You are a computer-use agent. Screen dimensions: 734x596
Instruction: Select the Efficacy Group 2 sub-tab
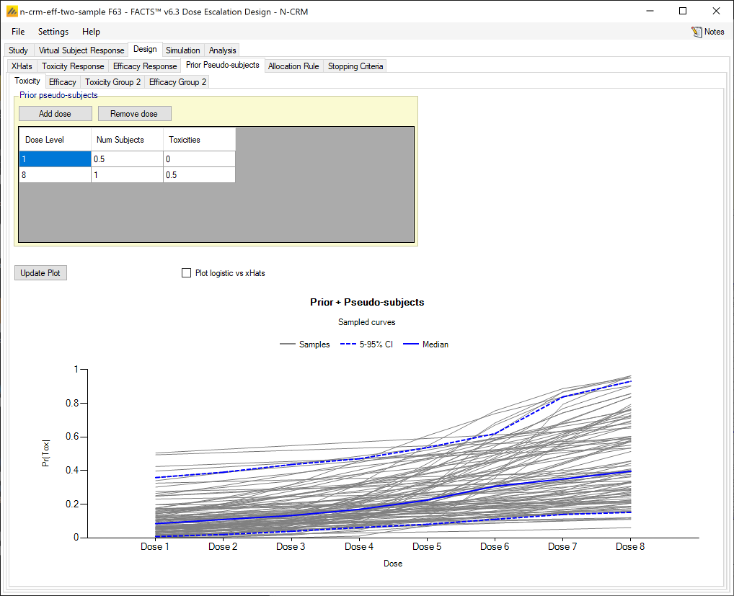178,82
